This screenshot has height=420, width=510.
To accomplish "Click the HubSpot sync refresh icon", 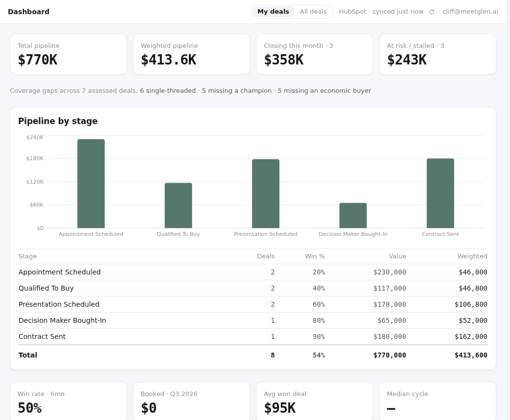I will (x=432, y=12).
